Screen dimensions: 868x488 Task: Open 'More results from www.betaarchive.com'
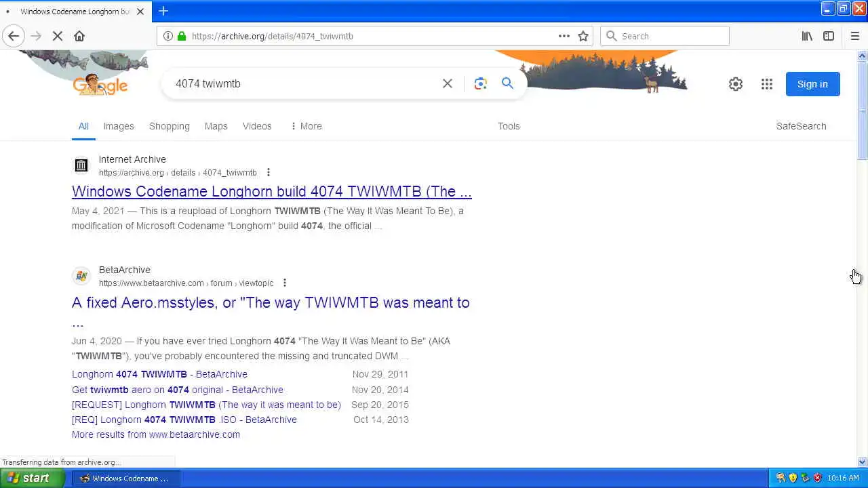[156, 434]
